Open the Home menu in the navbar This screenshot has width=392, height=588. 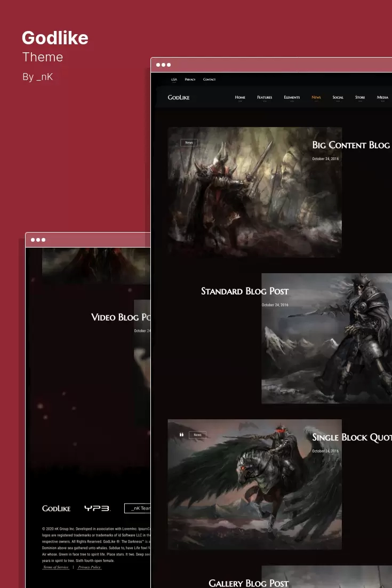coord(240,97)
